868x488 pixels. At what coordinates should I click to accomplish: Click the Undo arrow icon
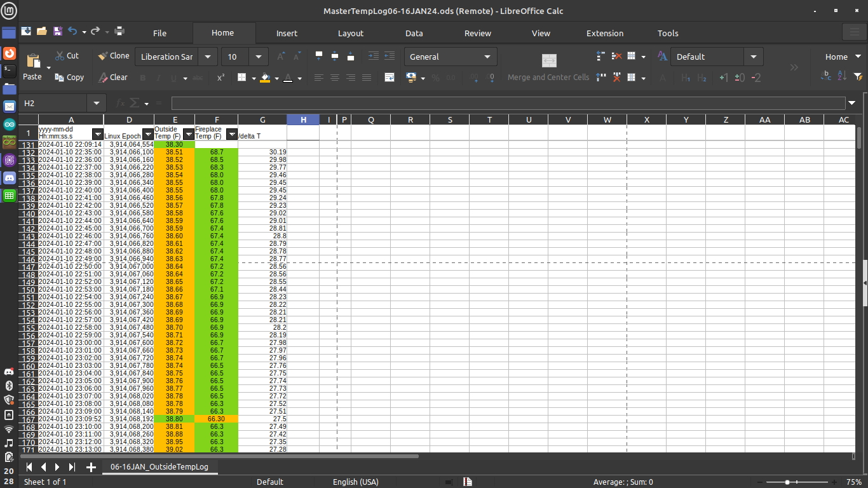(72, 30)
